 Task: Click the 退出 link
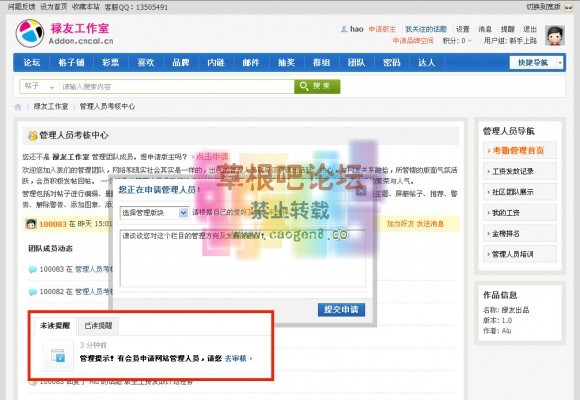(x=530, y=29)
